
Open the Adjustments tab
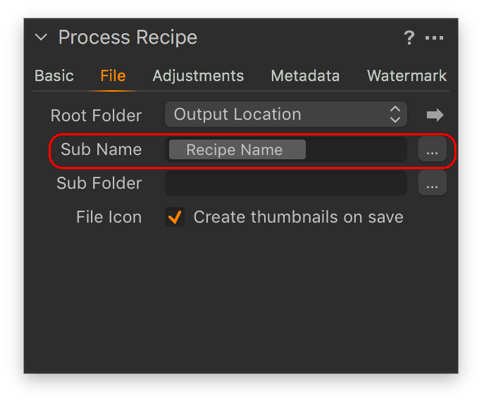click(x=198, y=76)
